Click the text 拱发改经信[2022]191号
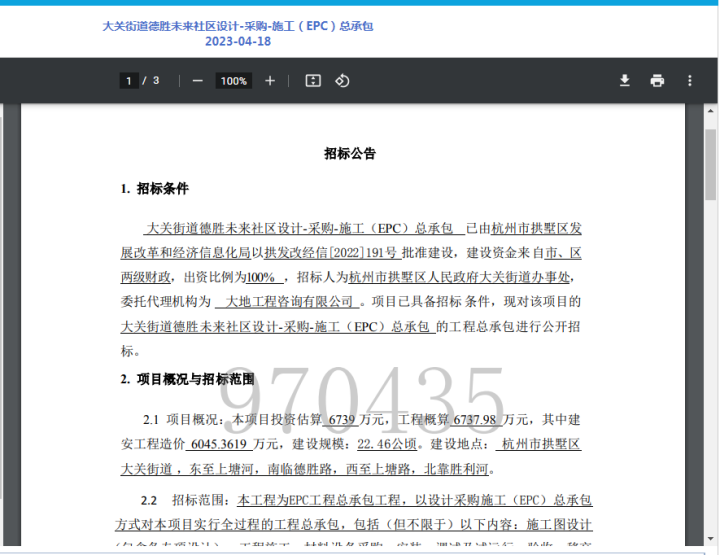The height and width of the screenshot is (555, 720). coord(331,253)
